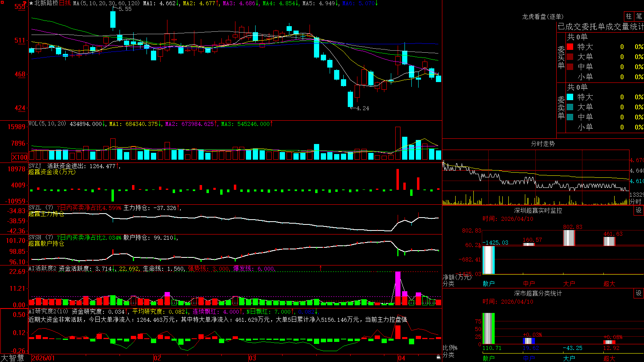
Task: Click 超大 category label in 深市超赢分类统计
Action: point(609,358)
